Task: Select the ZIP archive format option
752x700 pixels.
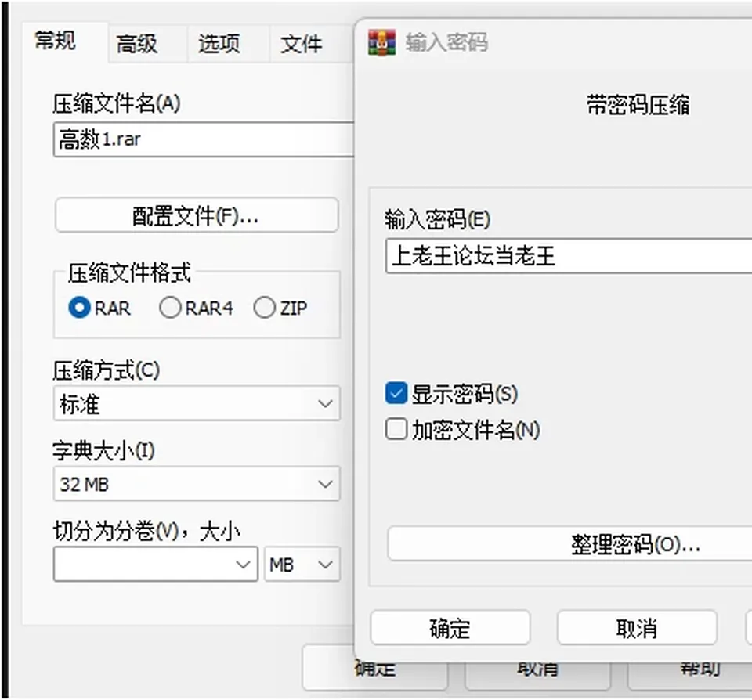Action: (x=264, y=308)
